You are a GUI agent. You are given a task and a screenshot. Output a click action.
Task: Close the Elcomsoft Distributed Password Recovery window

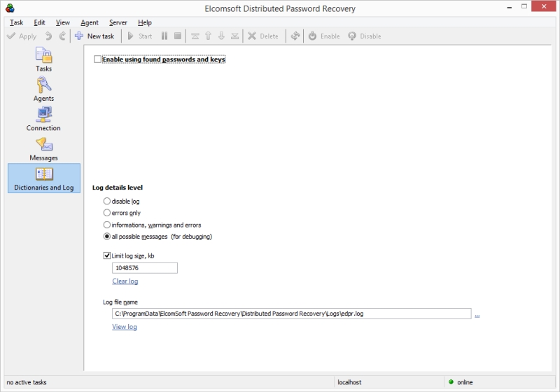[544, 6]
